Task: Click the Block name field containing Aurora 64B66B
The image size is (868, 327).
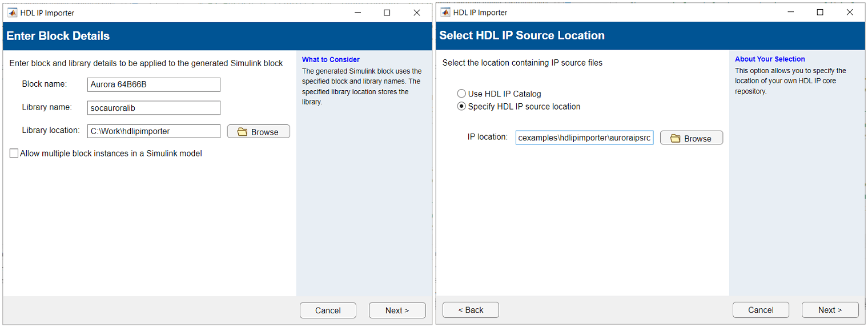Action: click(154, 84)
